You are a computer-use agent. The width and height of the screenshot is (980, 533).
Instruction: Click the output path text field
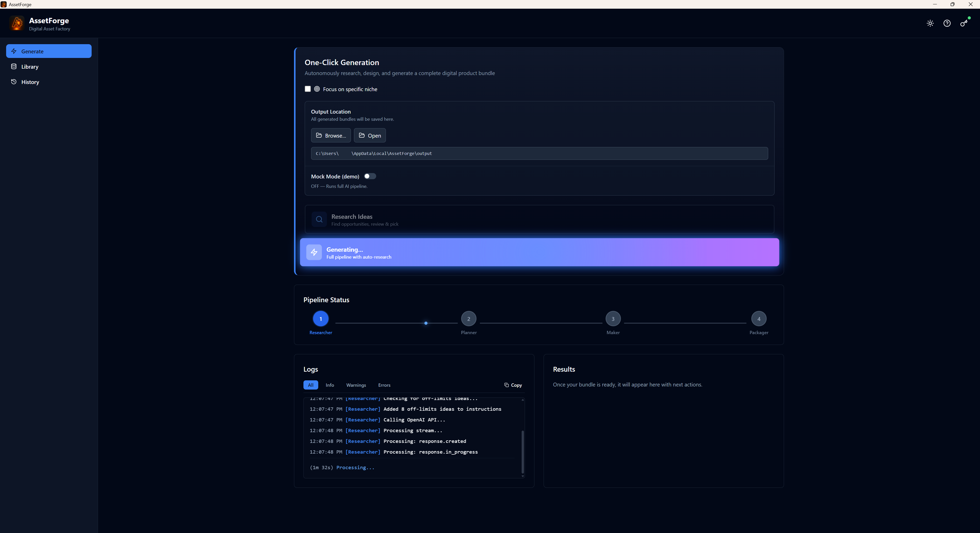(x=539, y=153)
